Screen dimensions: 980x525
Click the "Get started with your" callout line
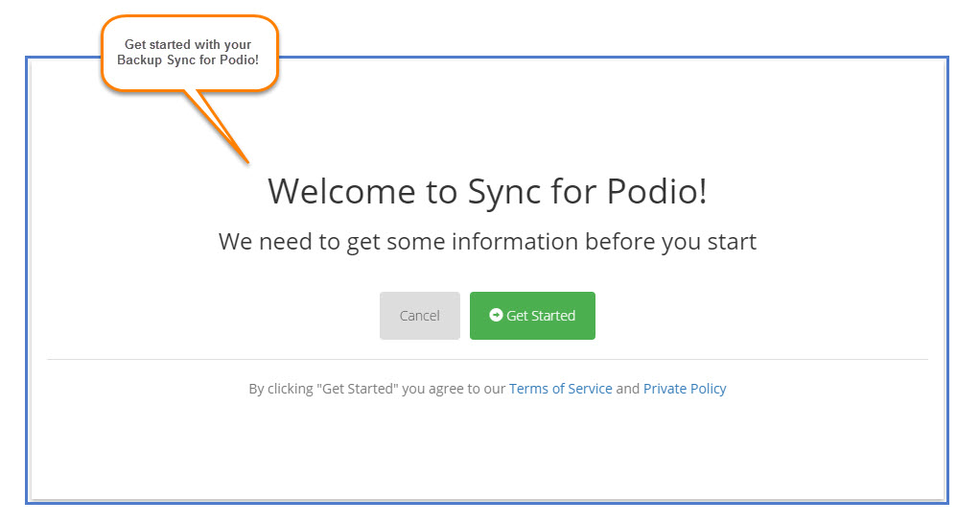188,44
